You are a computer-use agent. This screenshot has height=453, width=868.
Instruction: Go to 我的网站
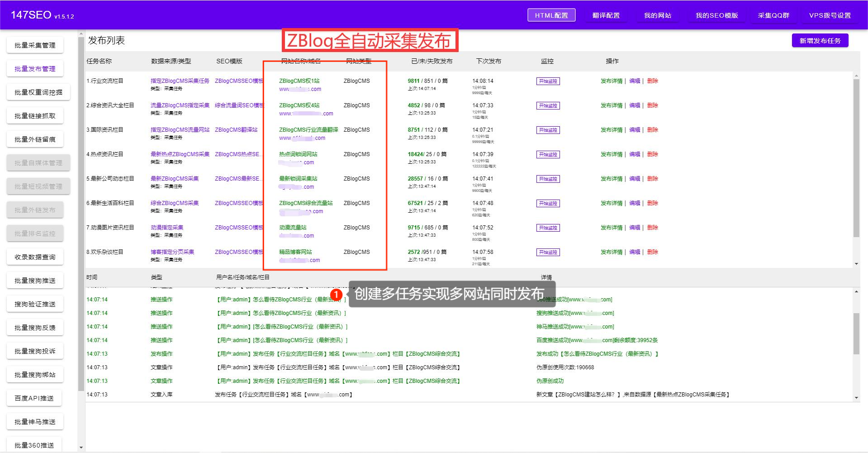point(658,15)
